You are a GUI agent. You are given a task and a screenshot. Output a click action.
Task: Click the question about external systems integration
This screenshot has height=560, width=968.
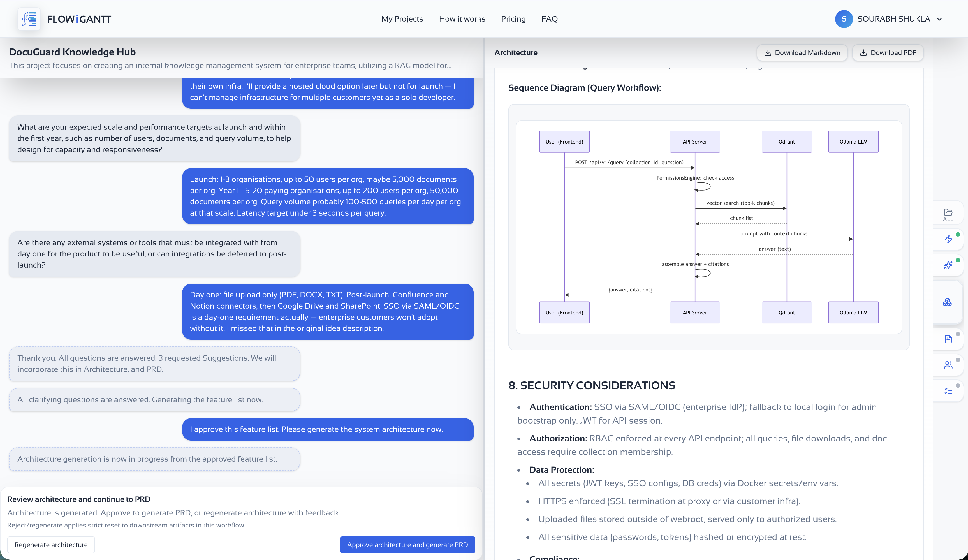[154, 253]
